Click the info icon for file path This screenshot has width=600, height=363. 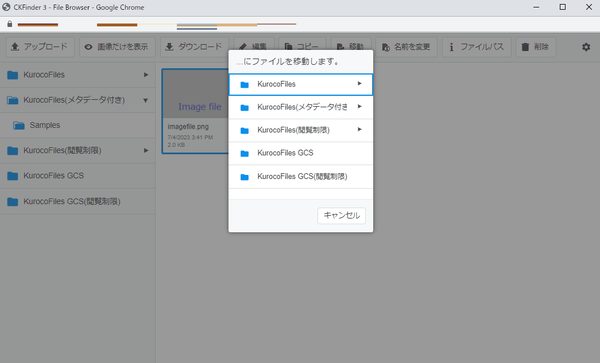coord(452,47)
